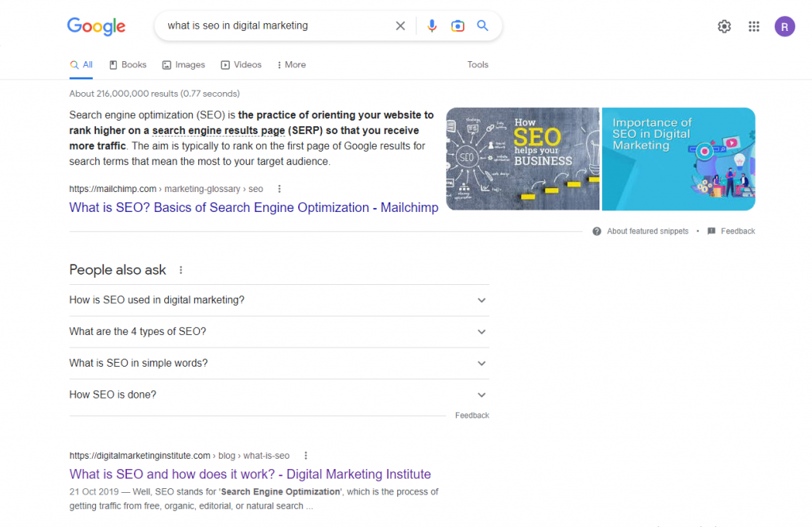The image size is (812, 527).
Task: Click the "How SEO helps your business" image
Action: pyautogui.click(x=523, y=159)
